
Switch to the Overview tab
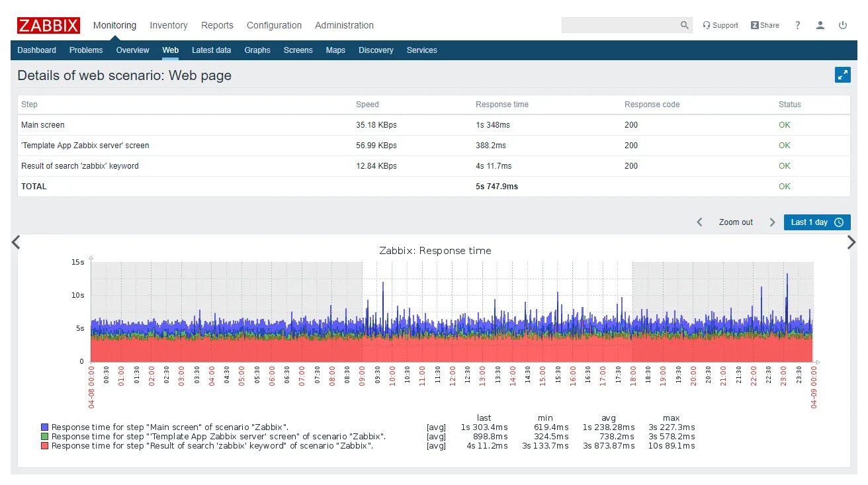click(x=132, y=50)
